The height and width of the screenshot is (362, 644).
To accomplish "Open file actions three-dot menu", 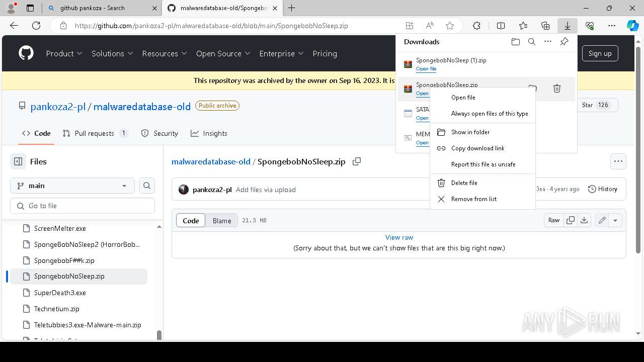I will click(x=618, y=161).
